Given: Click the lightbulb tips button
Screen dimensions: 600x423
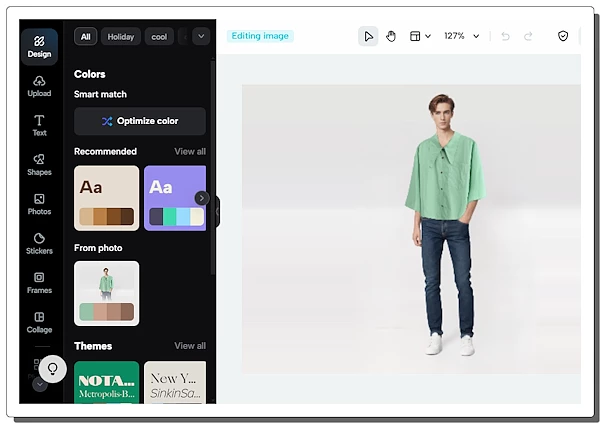Looking at the screenshot, I should 53,369.
